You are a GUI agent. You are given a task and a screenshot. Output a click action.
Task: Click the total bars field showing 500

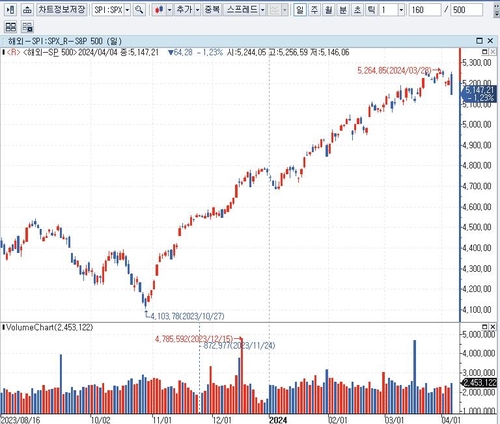tap(467, 10)
